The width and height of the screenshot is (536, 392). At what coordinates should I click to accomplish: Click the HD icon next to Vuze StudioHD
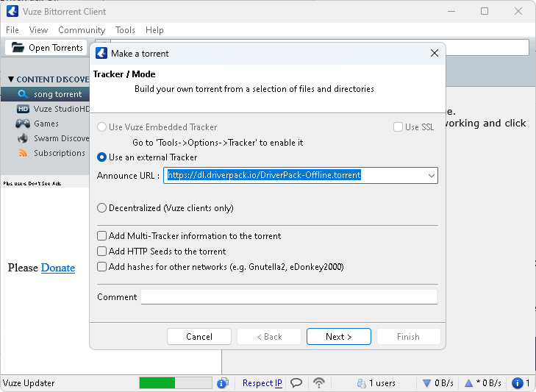tap(23, 109)
